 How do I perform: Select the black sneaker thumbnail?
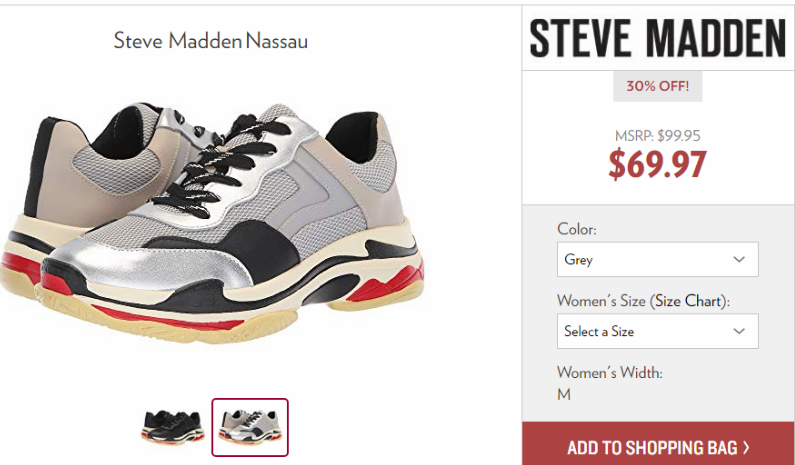173,427
